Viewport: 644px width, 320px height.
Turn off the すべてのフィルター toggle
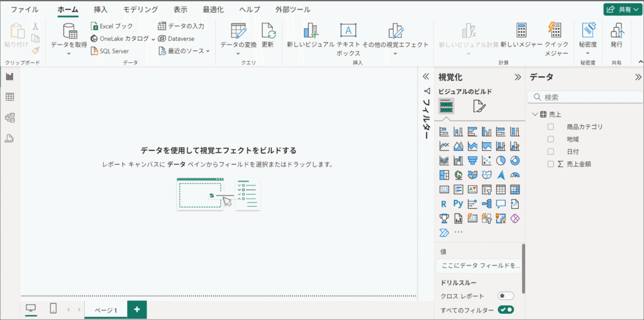[506, 310]
